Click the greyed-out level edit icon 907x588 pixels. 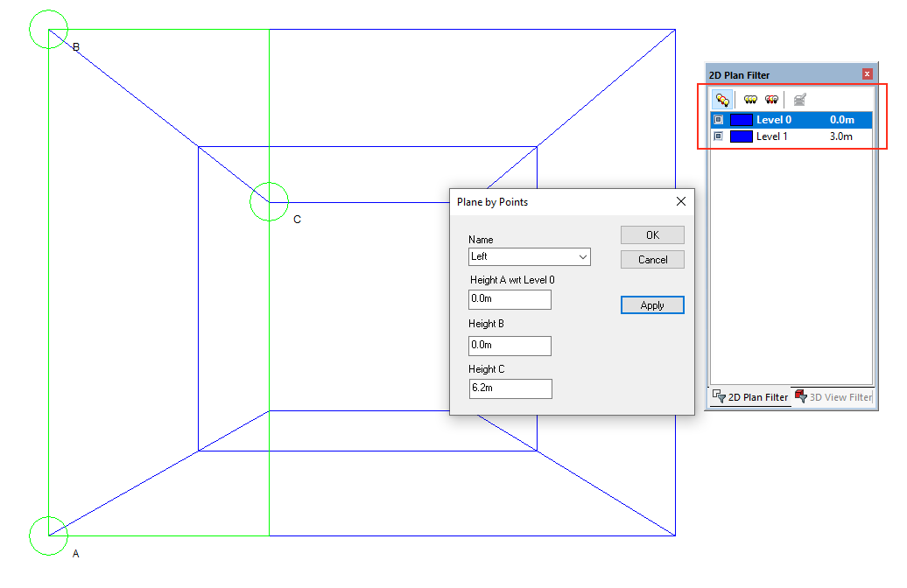coord(800,100)
